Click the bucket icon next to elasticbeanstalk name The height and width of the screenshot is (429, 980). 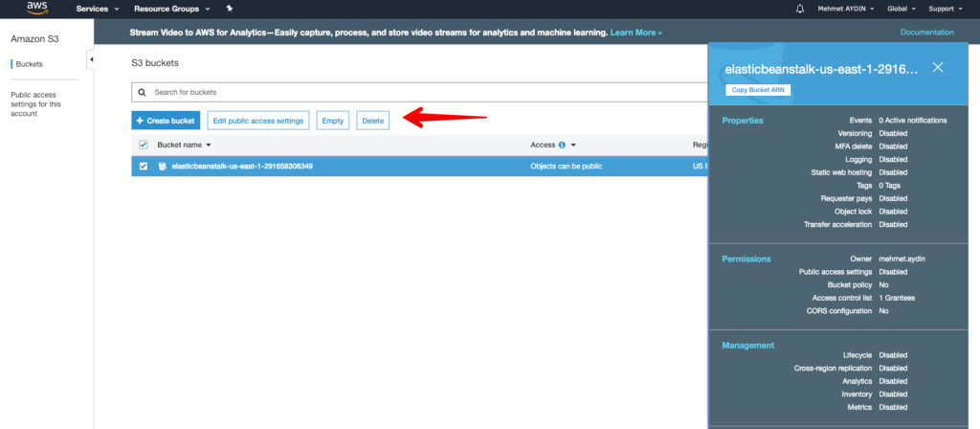coord(163,167)
